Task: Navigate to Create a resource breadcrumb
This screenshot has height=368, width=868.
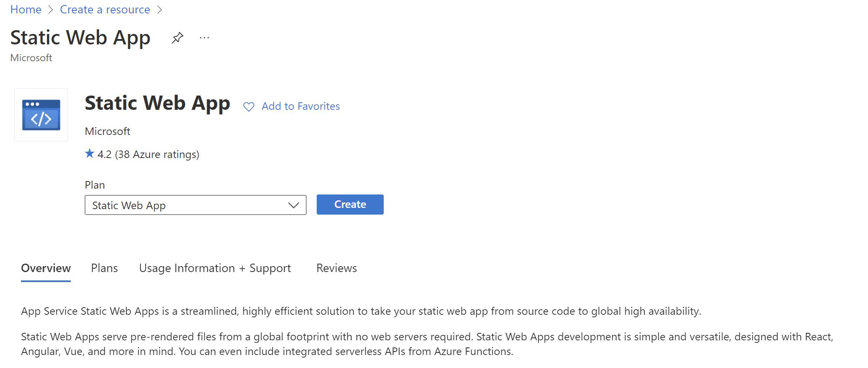Action: pyautogui.click(x=105, y=10)
